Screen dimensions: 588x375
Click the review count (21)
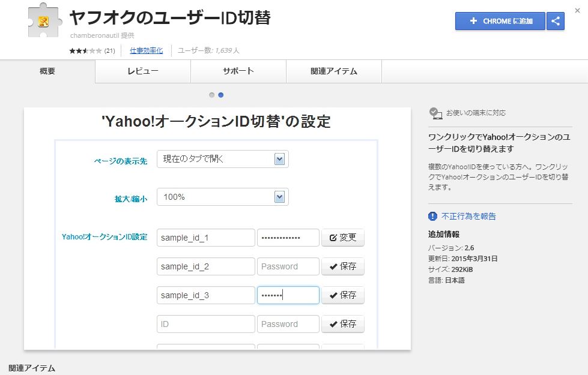pos(109,51)
